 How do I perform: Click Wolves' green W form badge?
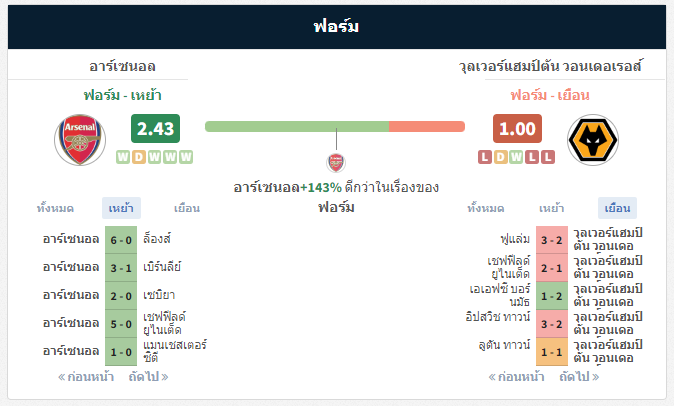516,157
